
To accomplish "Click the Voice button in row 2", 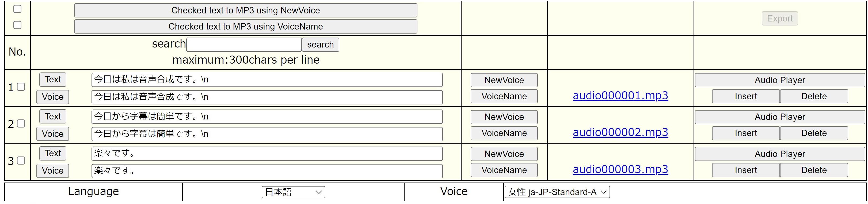I will [x=52, y=134].
